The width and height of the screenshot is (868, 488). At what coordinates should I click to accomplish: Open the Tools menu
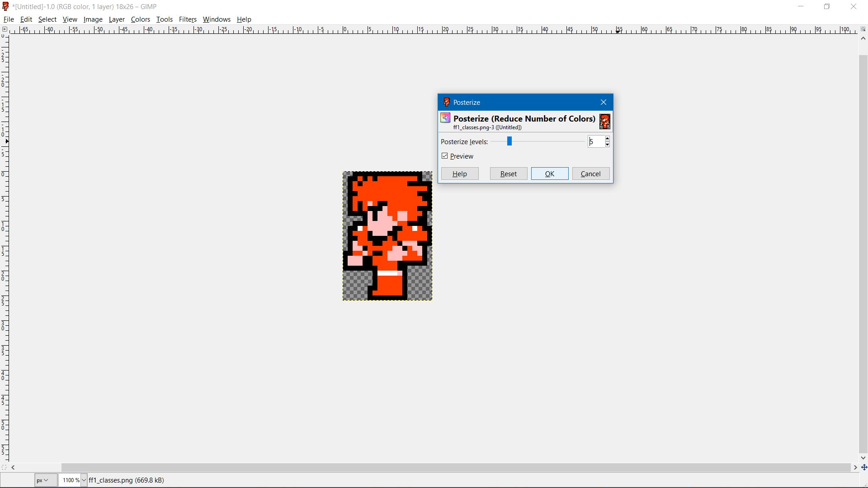pyautogui.click(x=164, y=19)
